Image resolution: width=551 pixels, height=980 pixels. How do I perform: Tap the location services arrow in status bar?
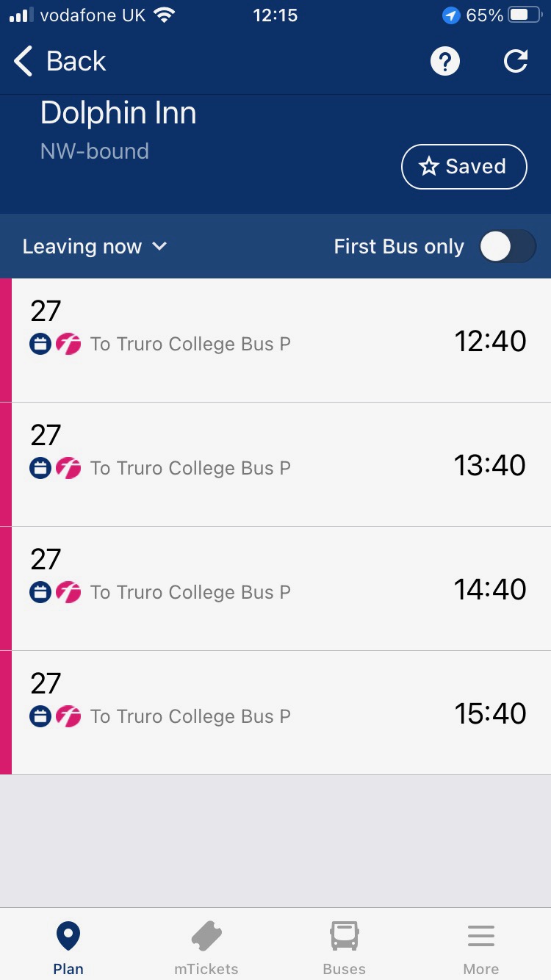(x=451, y=15)
